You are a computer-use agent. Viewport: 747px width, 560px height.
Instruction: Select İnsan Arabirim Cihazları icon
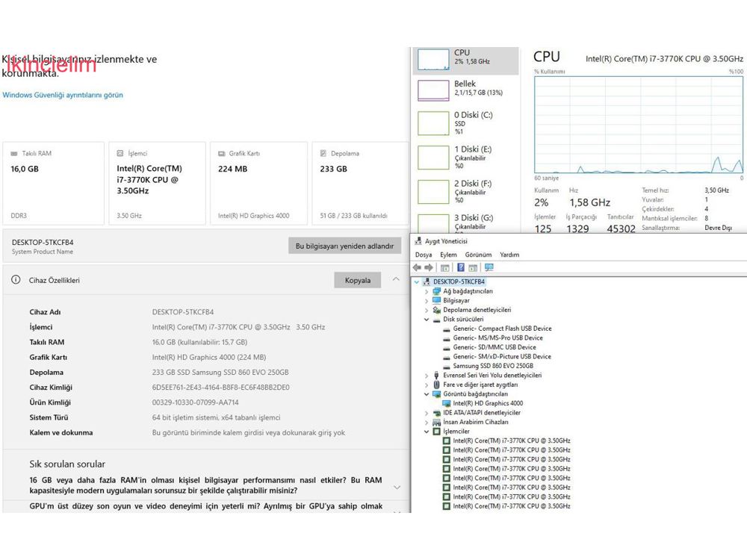point(436,422)
